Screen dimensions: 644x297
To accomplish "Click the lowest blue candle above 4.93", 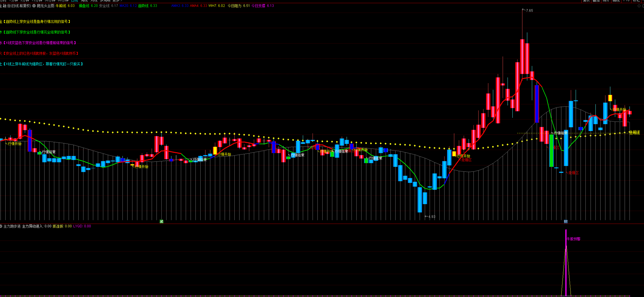I will point(420,200).
